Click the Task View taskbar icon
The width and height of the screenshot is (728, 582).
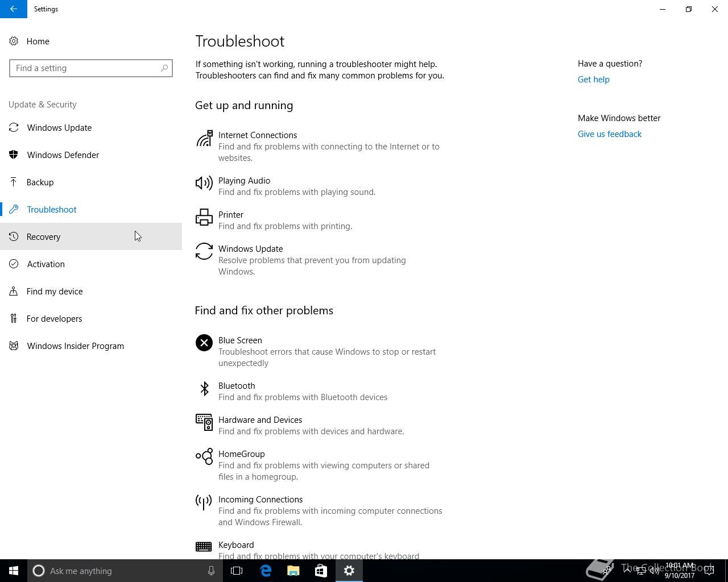tap(237, 571)
